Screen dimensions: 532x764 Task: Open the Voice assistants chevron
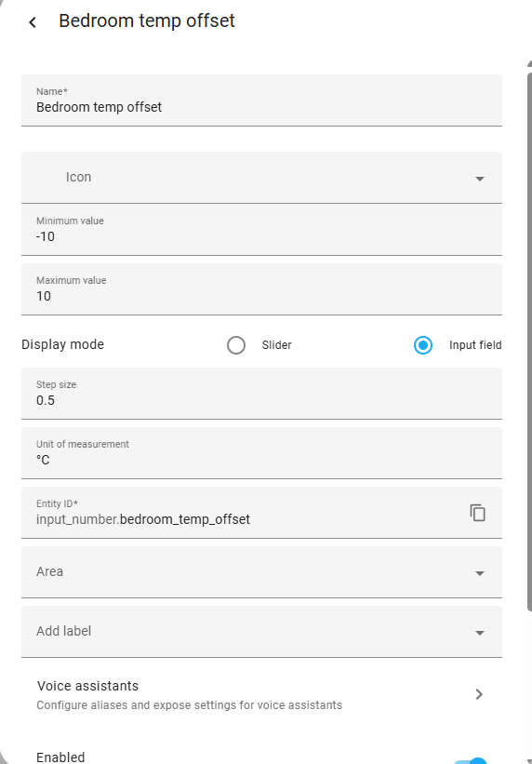479,694
